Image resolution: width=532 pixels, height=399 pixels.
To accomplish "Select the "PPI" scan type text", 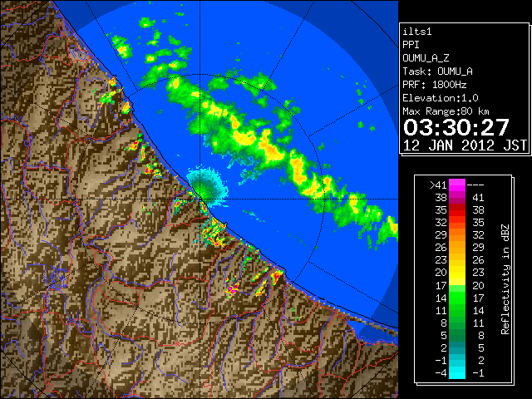I will (411, 45).
